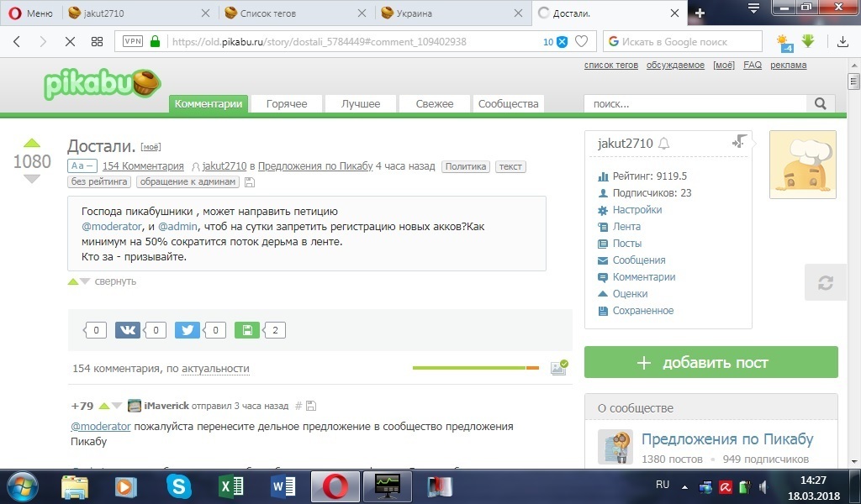
Task: Downvote the post with 1080 rating
Action: (31, 179)
